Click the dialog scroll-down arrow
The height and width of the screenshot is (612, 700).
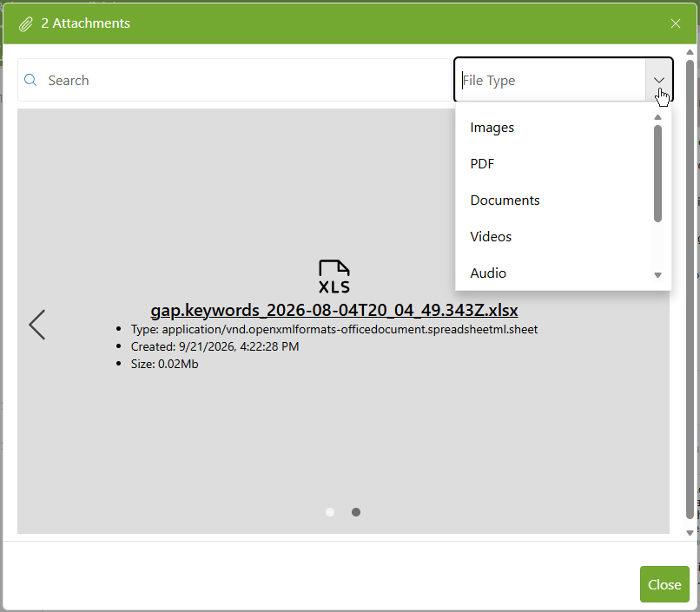[690, 533]
